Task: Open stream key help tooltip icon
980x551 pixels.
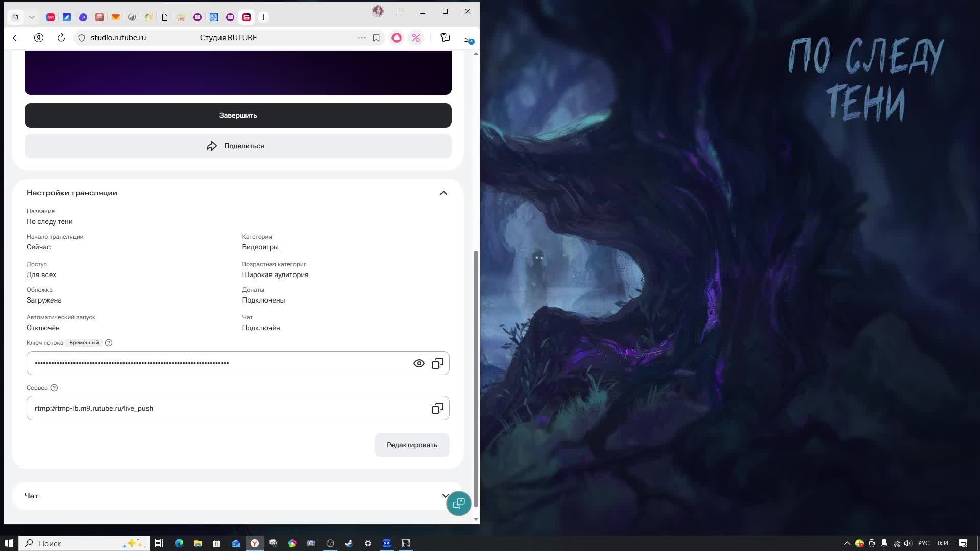Action: 109,343
